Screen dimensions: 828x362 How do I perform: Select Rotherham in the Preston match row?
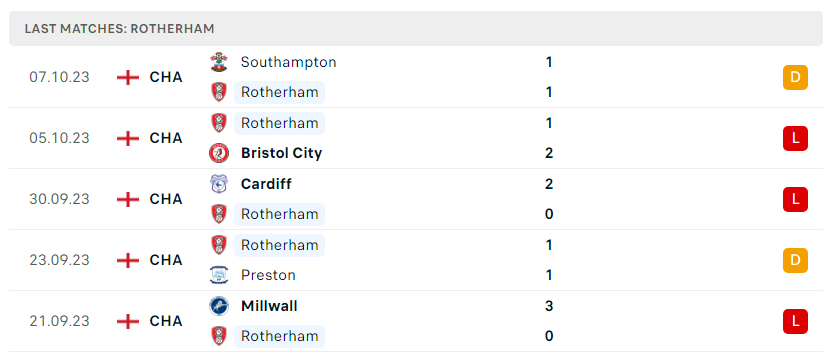click(x=279, y=245)
